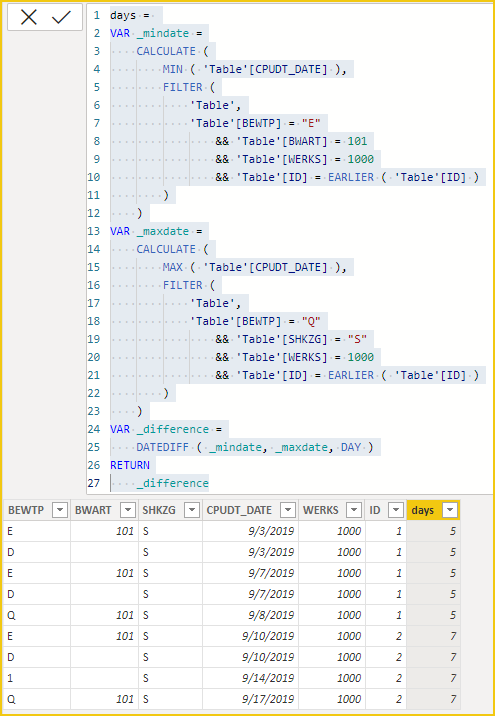
Task: Click the 9/17/2019 date cell
Action: (250, 699)
